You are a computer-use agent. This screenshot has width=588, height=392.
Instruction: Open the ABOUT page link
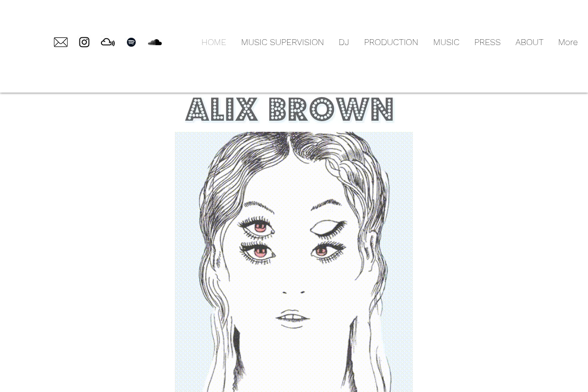[x=529, y=42]
